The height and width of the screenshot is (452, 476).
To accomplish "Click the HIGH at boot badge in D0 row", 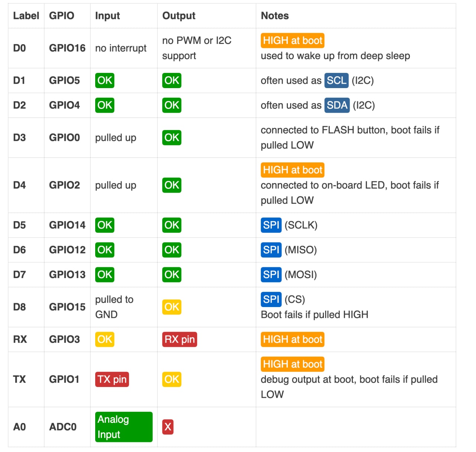I will 292,41.
